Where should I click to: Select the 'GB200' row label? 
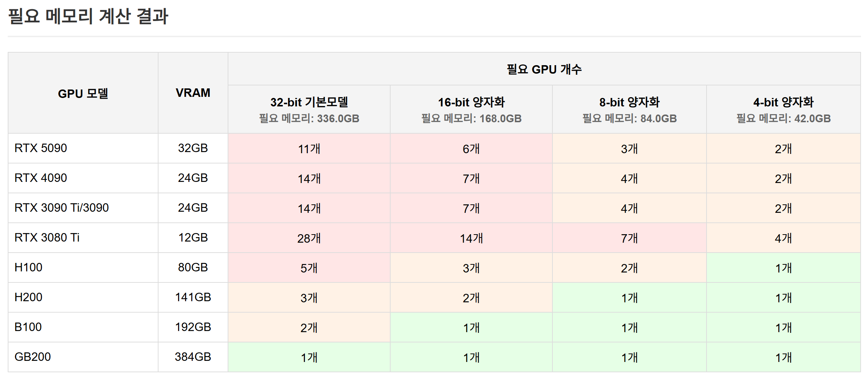[x=33, y=357]
